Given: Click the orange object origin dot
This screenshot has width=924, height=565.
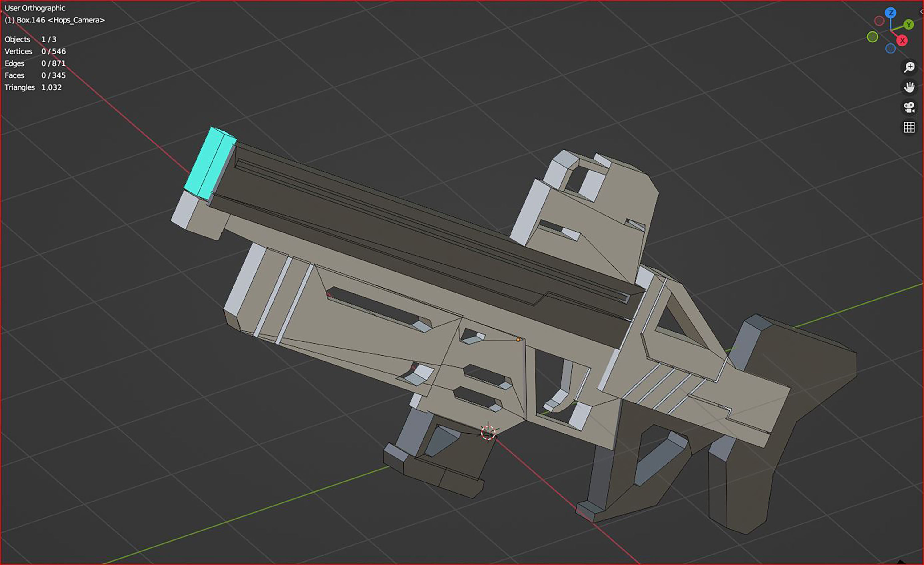Looking at the screenshot, I should click(518, 340).
